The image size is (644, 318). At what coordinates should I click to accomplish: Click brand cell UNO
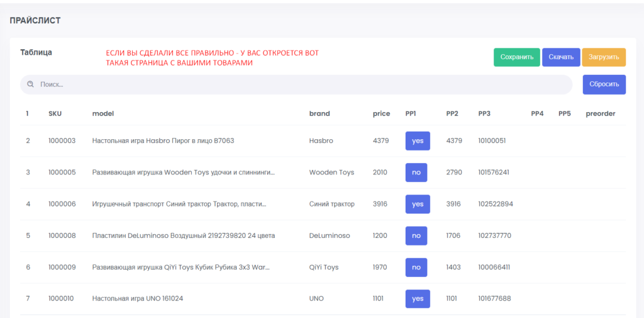(x=316, y=298)
